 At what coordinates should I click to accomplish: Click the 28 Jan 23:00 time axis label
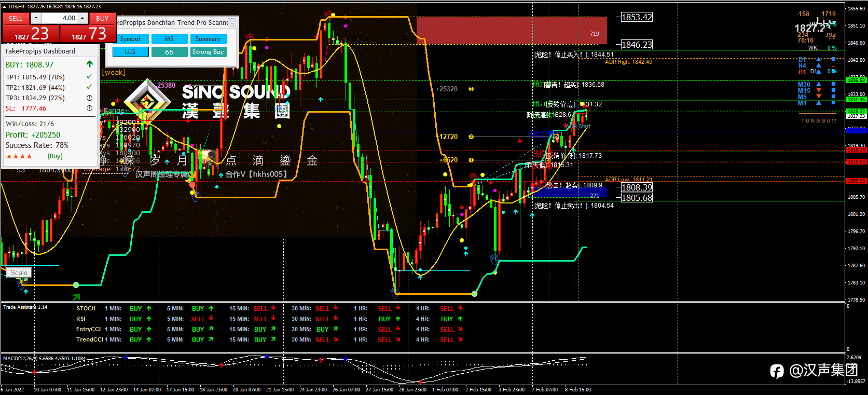412,389
